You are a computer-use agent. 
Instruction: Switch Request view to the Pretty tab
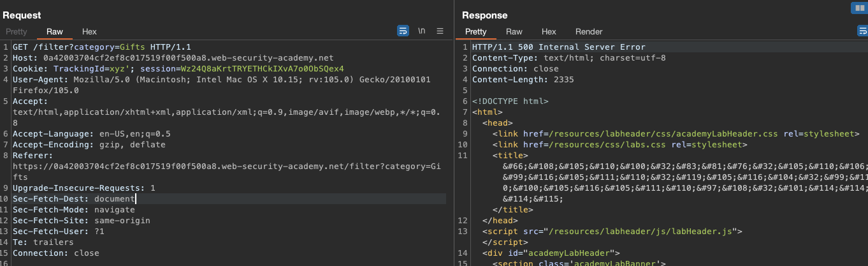[x=17, y=31]
